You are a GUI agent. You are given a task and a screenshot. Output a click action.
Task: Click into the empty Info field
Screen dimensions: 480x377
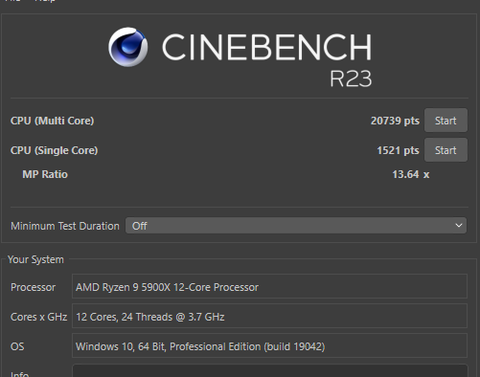coord(270,371)
